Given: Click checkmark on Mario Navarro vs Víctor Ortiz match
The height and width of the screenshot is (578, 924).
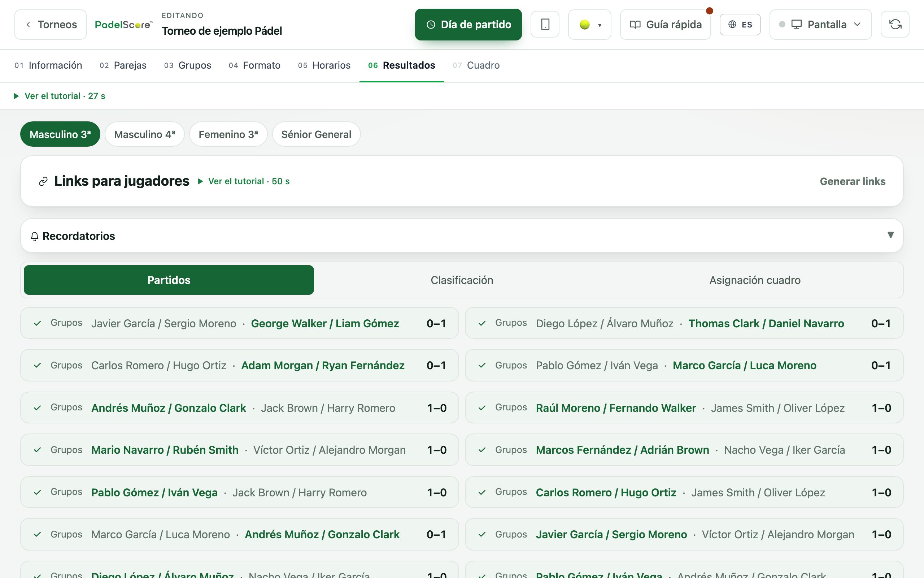Looking at the screenshot, I should pyautogui.click(x=38, y=450).
